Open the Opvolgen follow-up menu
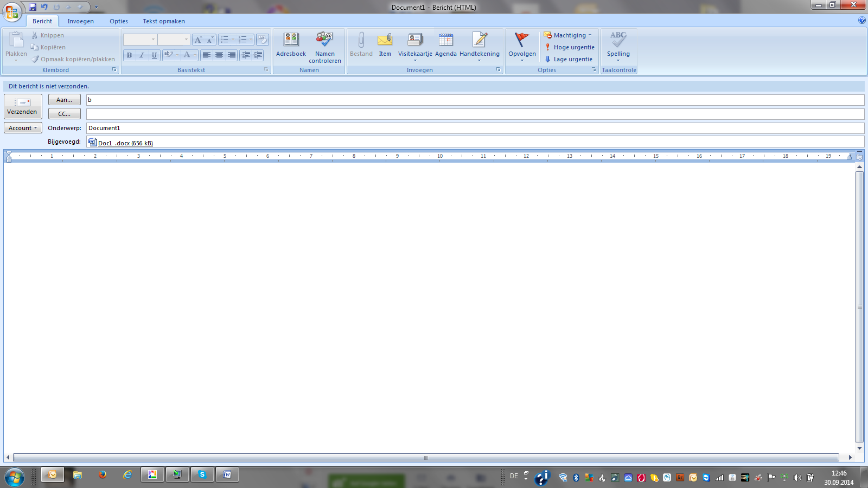 click(522, 44)
